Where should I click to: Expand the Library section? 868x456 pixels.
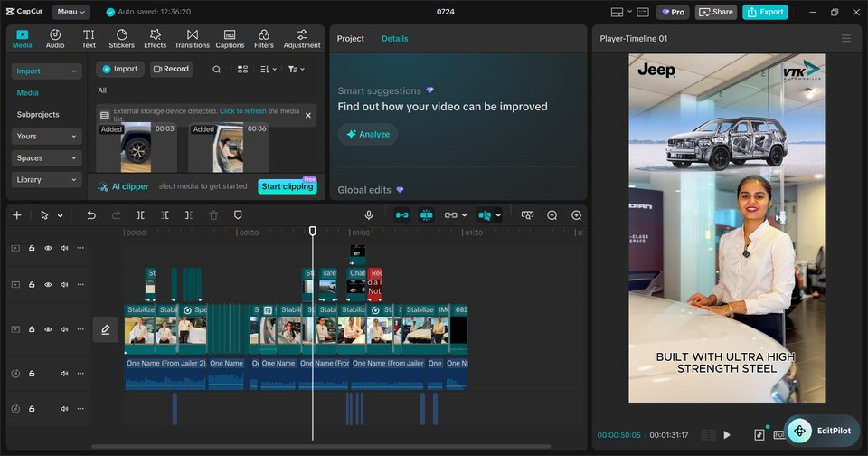pyautogui.click(x=46, y=179)
